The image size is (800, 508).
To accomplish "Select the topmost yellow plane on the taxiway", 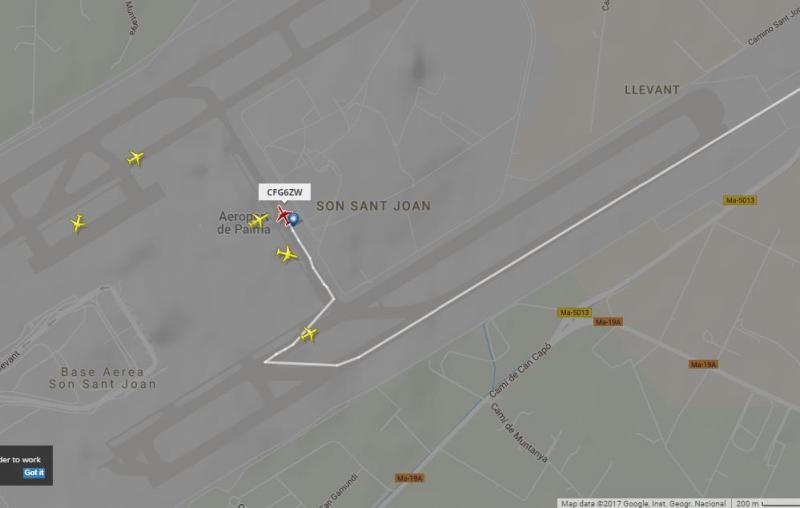I will (x=136, y=158).
